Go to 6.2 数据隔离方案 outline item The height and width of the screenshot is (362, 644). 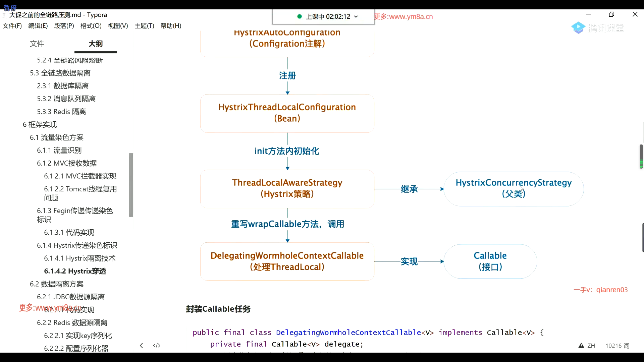57,284
